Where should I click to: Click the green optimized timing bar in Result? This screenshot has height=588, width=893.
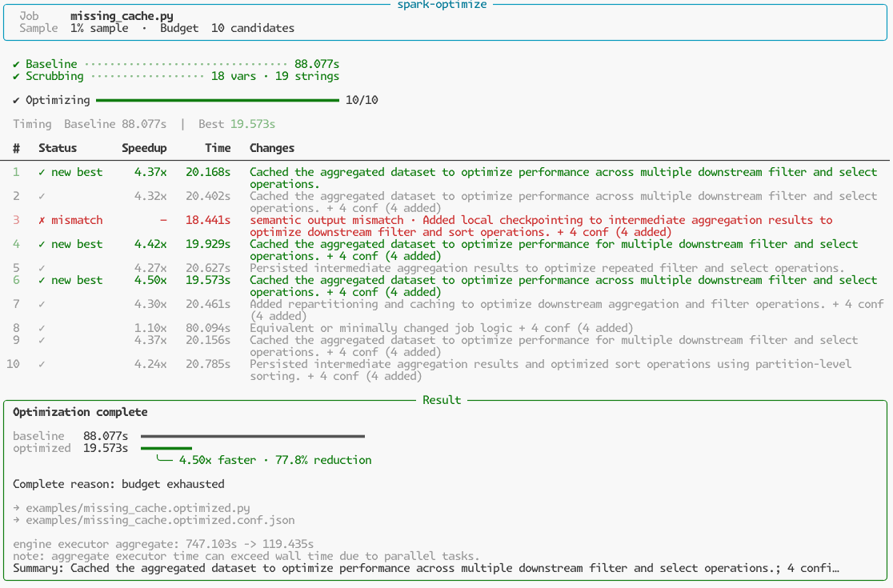click(x=166, y=448)
